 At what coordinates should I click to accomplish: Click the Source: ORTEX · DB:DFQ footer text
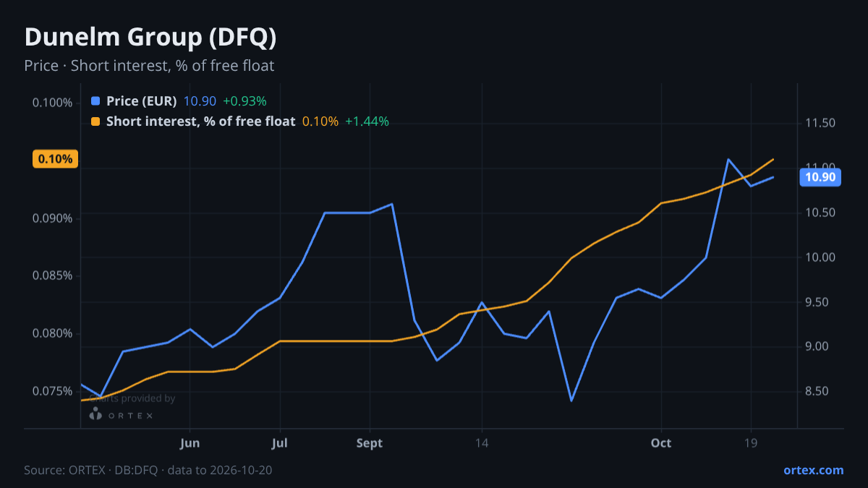148,470
